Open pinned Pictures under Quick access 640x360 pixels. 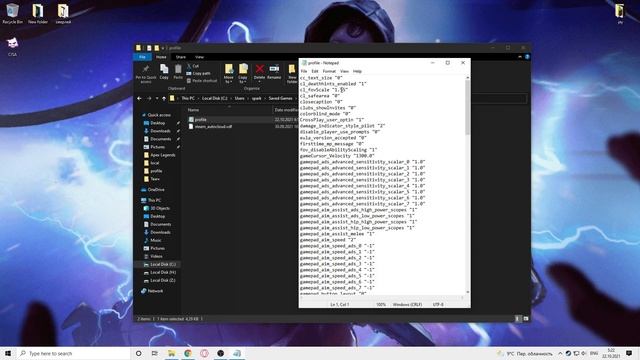pyautogui.click(x=158, y=147)
